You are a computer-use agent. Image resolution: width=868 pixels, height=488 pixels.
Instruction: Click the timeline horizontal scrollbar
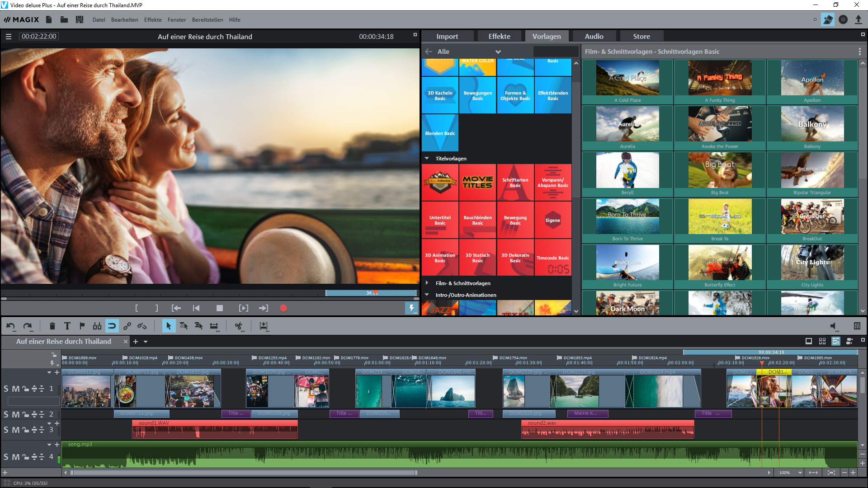click(x=244, y=473)
